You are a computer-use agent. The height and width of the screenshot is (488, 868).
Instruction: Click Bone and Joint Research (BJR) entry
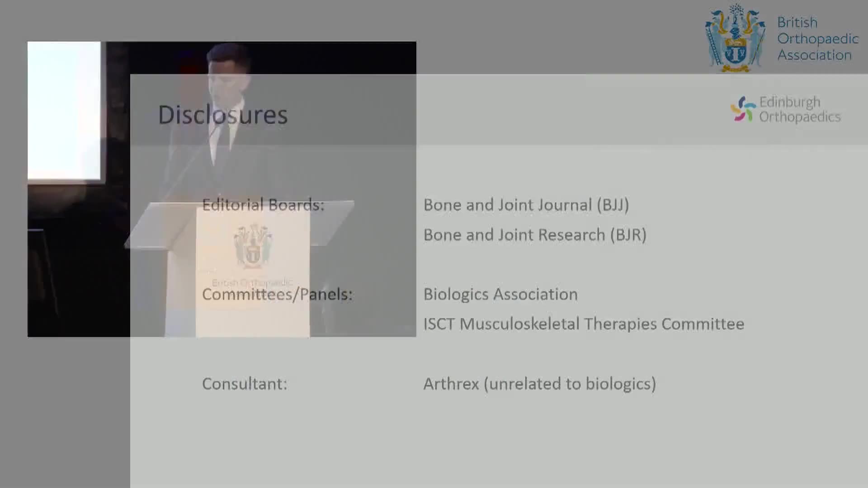(535, 235)
